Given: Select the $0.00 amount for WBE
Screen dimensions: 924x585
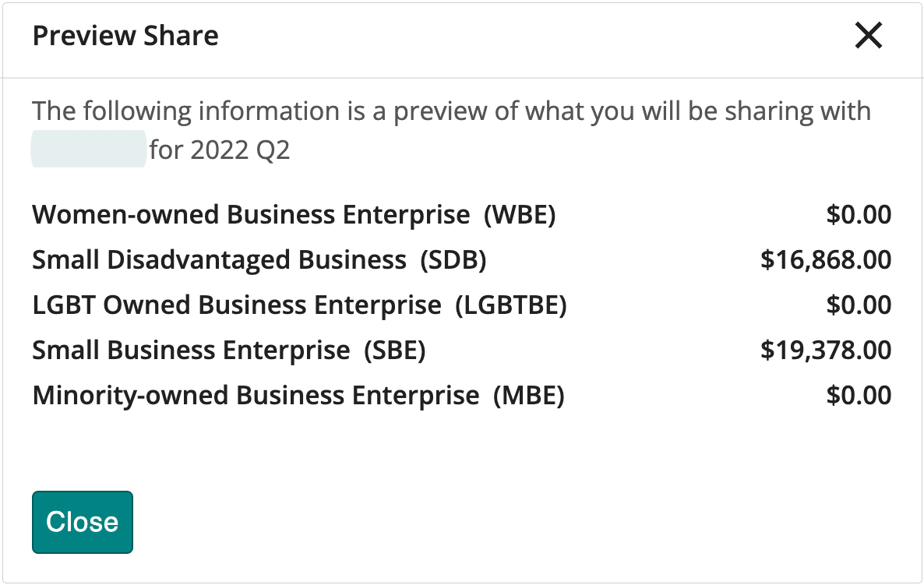Looking at the screenshot, I should click(x=859, y=214).
